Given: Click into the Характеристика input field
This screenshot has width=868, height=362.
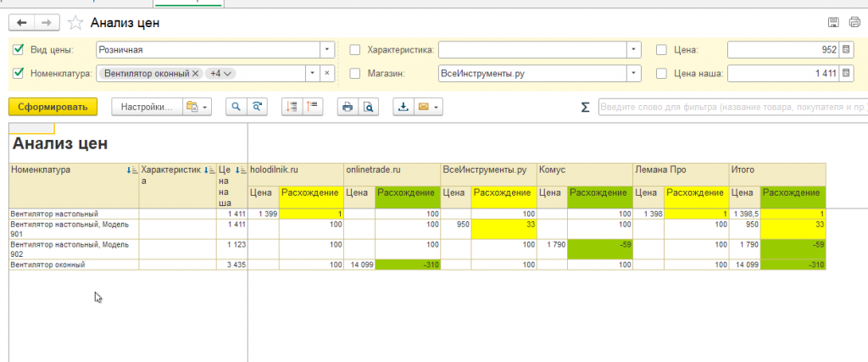Looking at the screenshot, I should coord(532,50).
